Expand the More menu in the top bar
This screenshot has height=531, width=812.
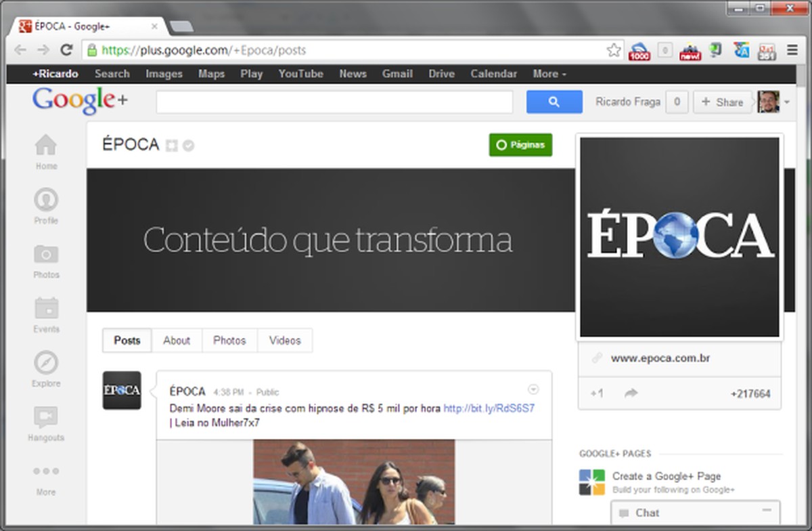pos(549,74)
